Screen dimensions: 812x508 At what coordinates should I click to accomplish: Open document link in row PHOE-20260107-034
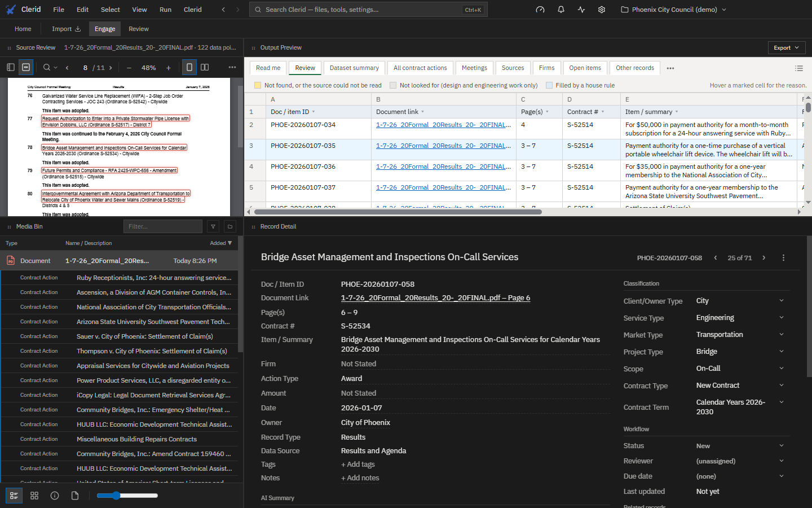tap(444, 125)
